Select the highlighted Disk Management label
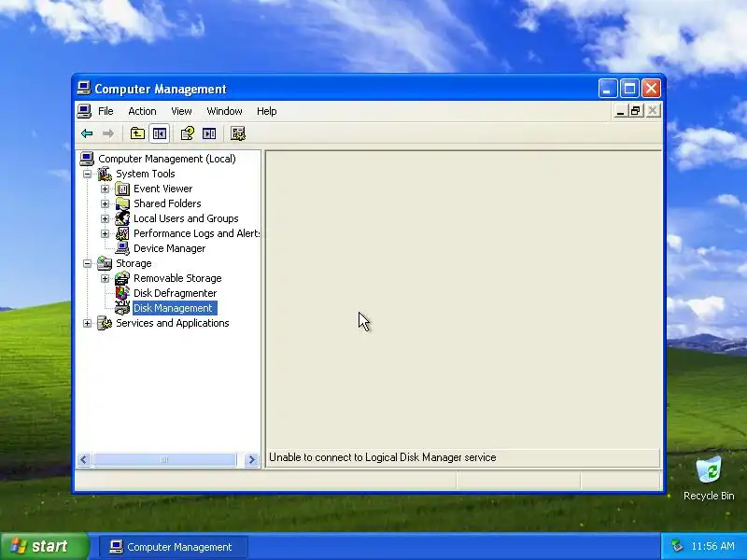This screenshot has height=560, width=747. (x=173, y=308)
